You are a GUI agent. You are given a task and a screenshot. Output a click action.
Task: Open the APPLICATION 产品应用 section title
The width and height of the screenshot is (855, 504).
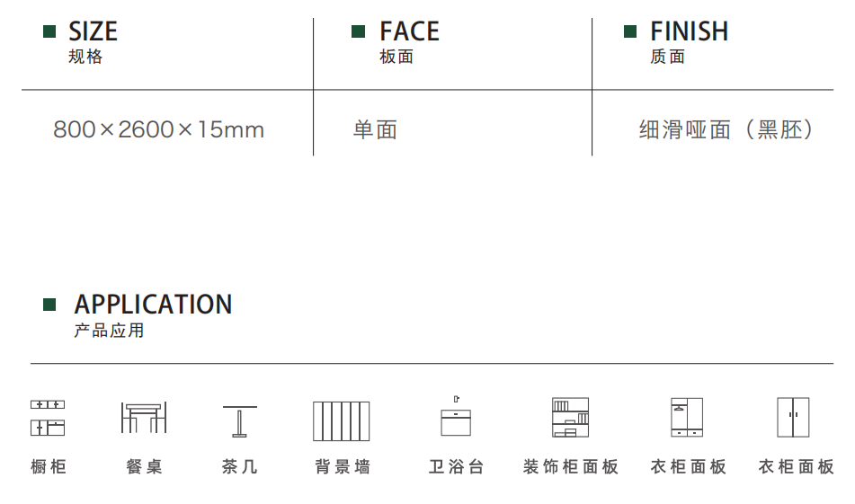(153, 315)
